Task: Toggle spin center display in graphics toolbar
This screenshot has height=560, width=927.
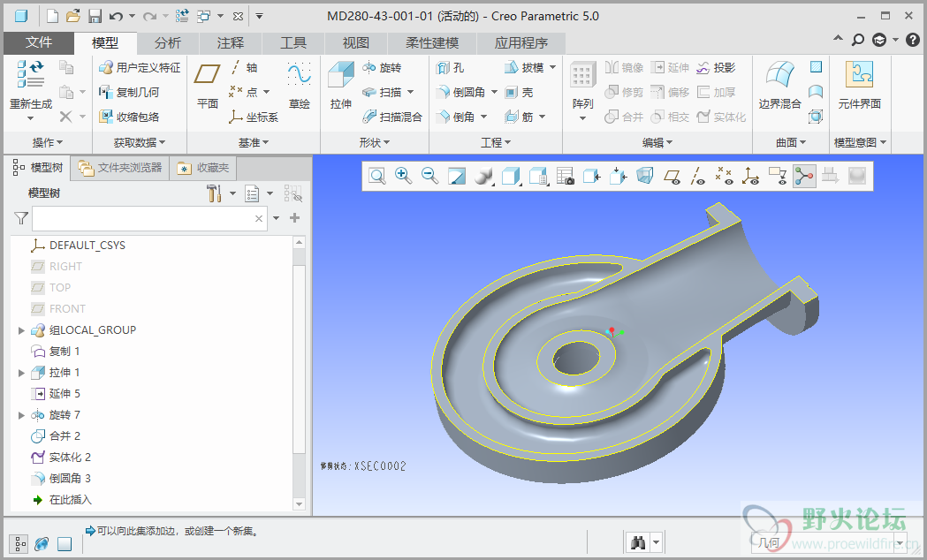Action: click(803, 176)
